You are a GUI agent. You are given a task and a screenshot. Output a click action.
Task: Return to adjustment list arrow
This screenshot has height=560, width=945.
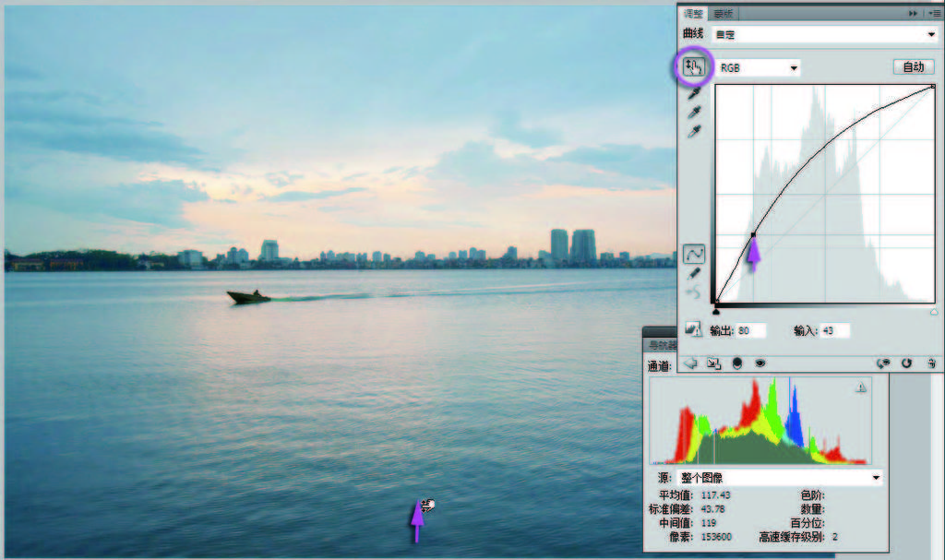coord(690,363)
